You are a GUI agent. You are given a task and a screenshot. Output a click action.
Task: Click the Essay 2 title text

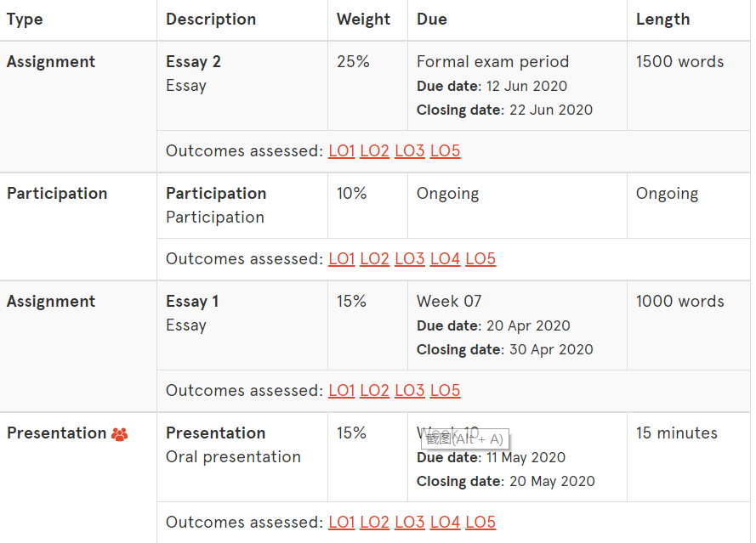(193, 62)
